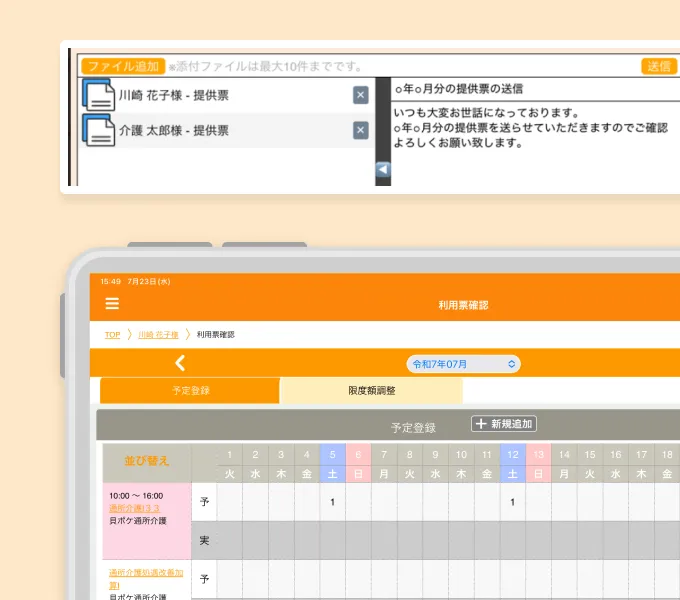Open the 通所介護Ⅰ３３ service link
The width and height of the screenshot is (680, 600).
[134, 508]
